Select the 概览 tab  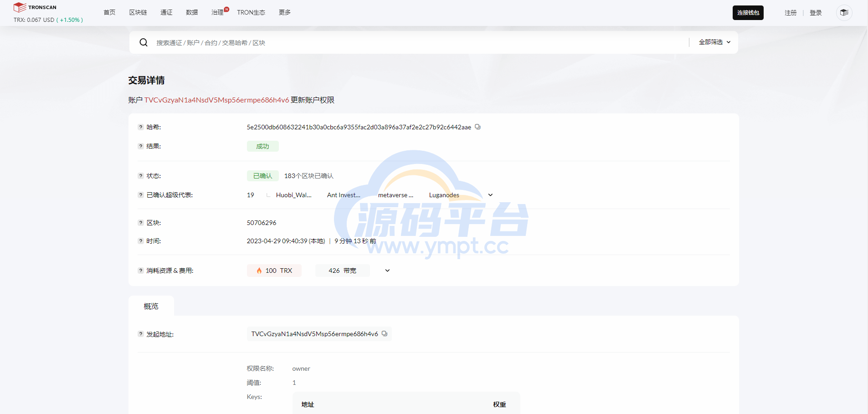tap(151, 306)
